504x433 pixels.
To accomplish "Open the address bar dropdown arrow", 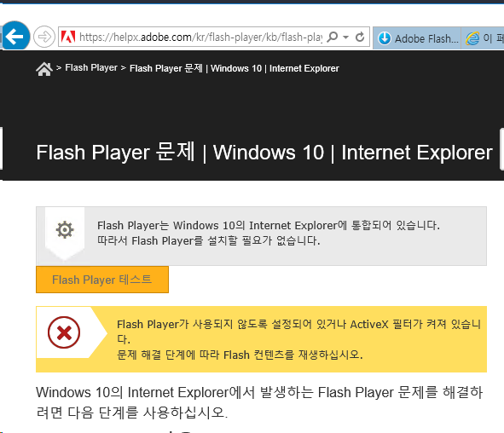I will [x=346, y=38].
